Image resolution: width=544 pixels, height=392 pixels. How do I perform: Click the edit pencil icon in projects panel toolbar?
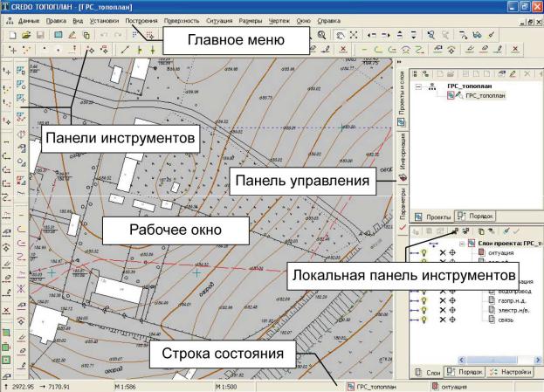point(513,74)
